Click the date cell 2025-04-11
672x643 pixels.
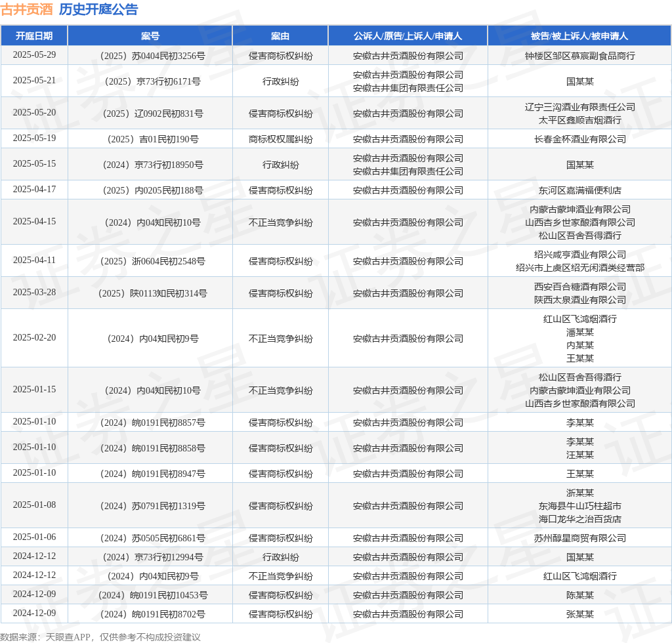click(x=34, y=260)
